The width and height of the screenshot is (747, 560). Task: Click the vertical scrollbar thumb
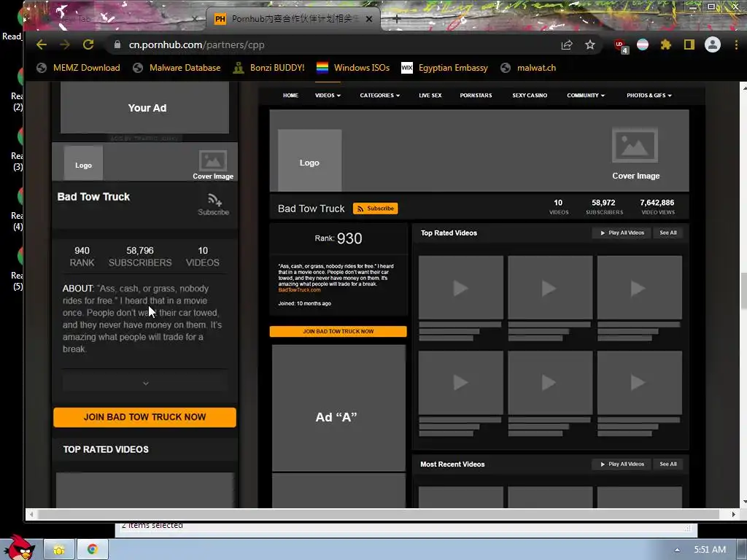tap(743, 290)
